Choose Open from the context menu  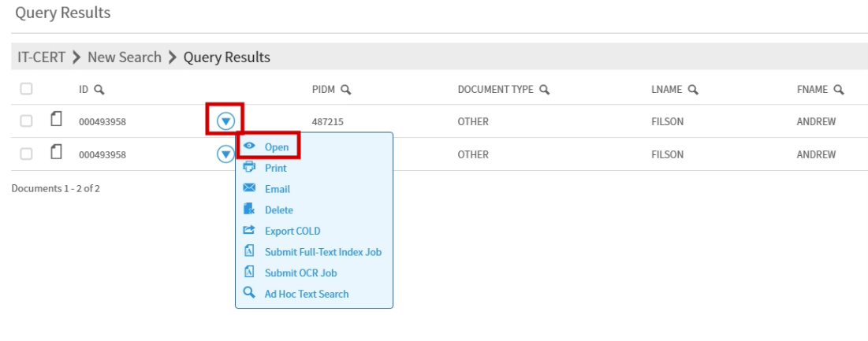[x=276, y=146]
